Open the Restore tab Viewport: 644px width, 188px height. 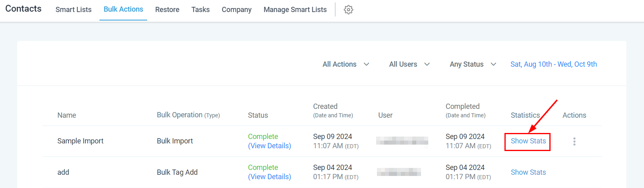coord(167,10)
